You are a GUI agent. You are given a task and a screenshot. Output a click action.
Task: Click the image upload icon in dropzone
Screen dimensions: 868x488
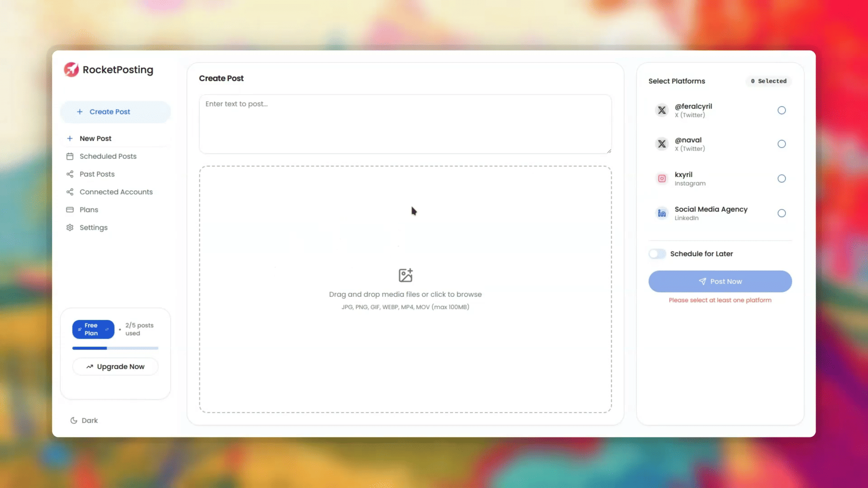(406, 275)
